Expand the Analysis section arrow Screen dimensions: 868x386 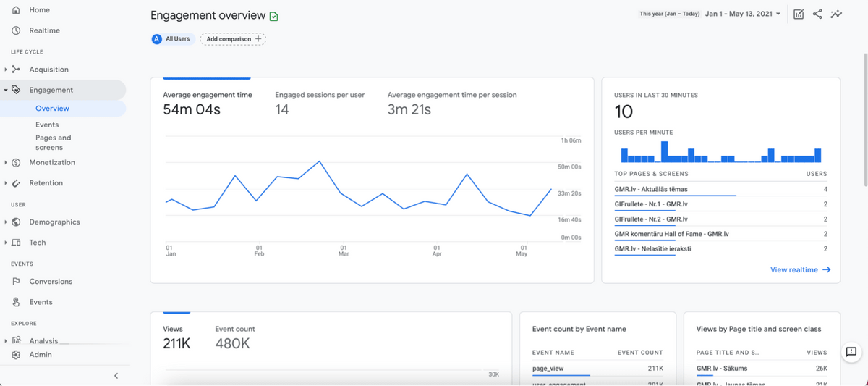6,341
